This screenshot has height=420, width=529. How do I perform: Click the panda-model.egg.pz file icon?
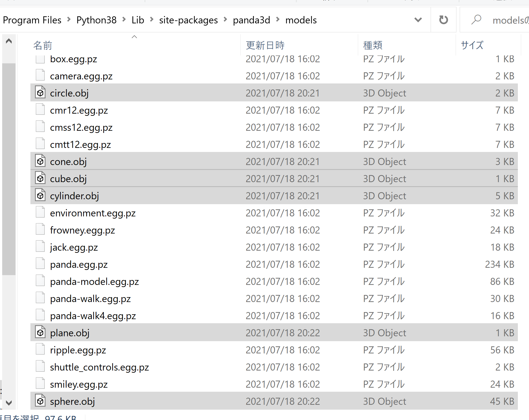coord(40,281)
